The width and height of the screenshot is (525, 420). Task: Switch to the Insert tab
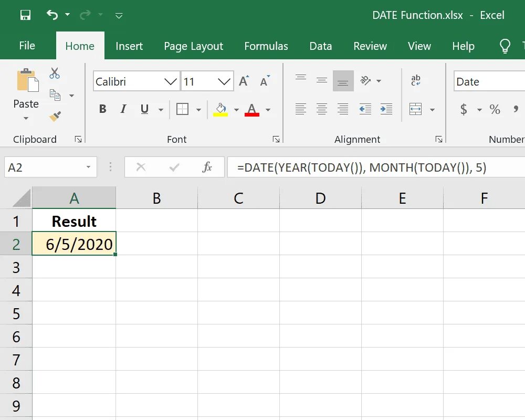129,46
